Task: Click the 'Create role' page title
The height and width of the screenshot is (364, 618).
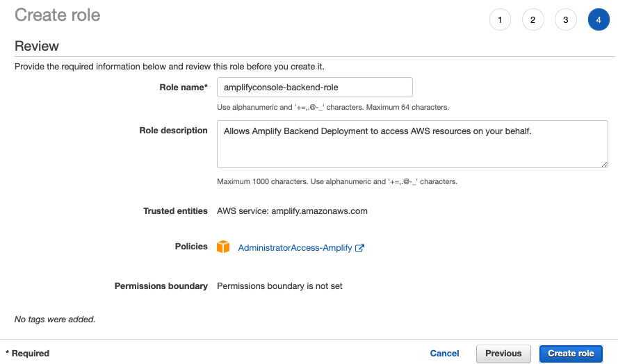Action: [58, 15]
